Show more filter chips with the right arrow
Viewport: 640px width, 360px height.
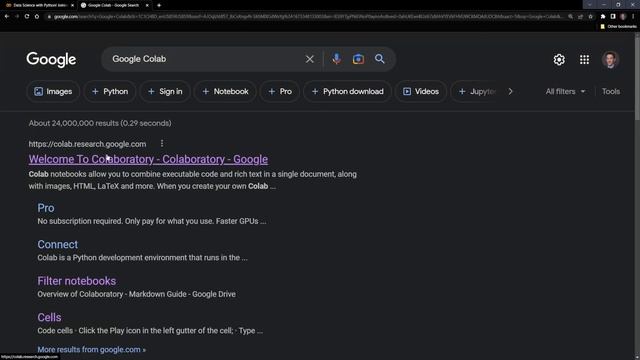pos(510,91)
